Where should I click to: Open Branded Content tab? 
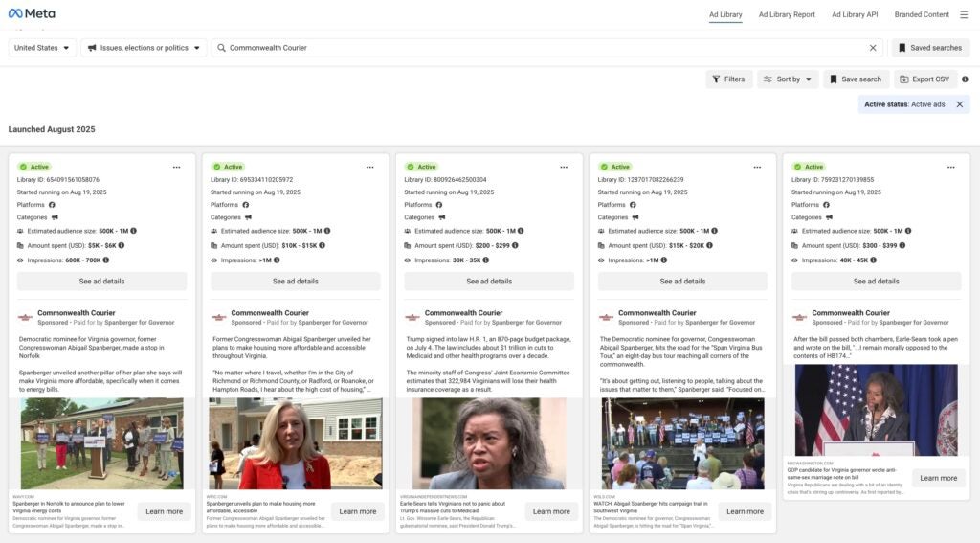point(922,14)
